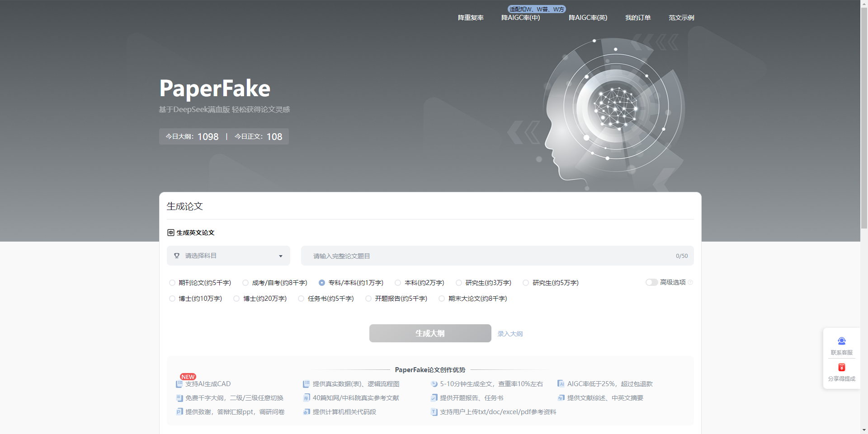Open 我的订单 in the top navigation
Viewport: 868px width, 434px height.
(638, 18)
